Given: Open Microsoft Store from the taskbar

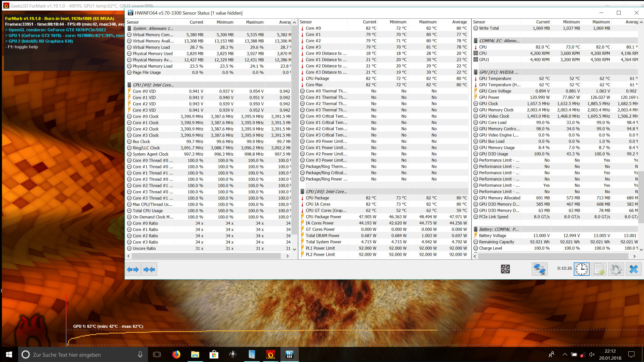Looking at the screenshot, I should pyautogui.click(x=214, y=354).
